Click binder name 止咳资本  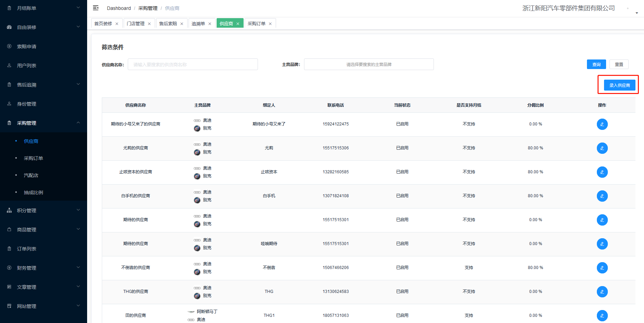pos(269,172)
